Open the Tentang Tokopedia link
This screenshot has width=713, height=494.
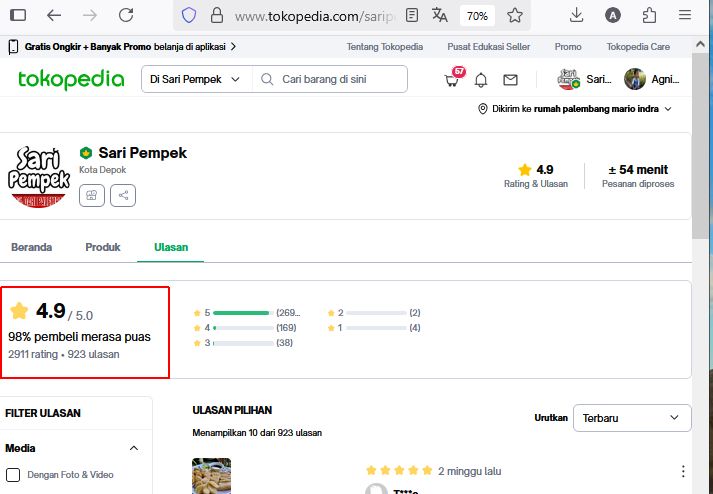385,46
